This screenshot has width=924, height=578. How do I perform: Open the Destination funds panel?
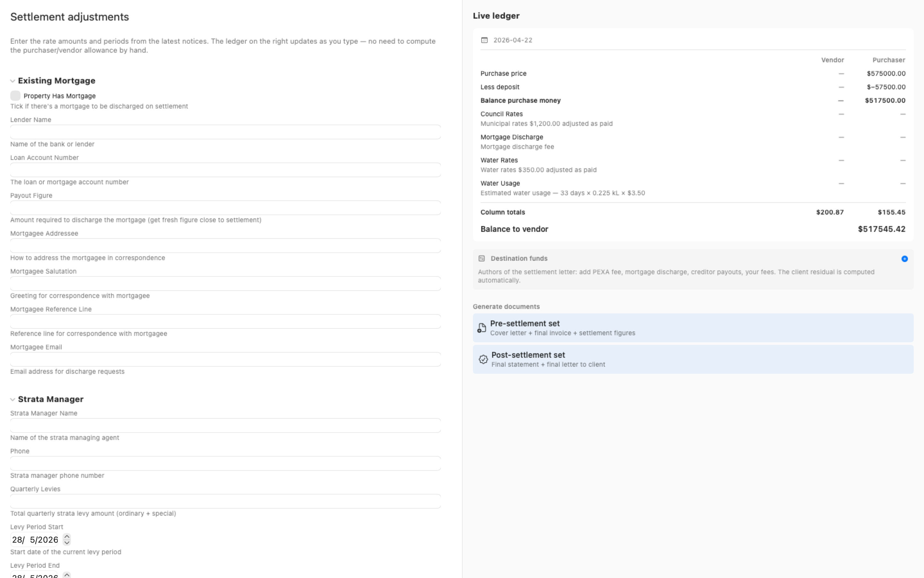tap(693, 269)
